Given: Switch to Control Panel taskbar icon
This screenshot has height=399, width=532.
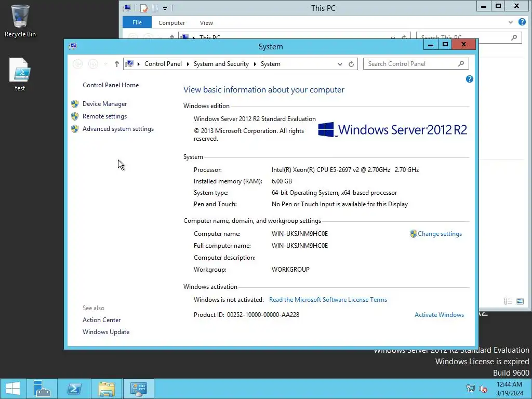Looking at the screenshot, I should coord(138,389).
